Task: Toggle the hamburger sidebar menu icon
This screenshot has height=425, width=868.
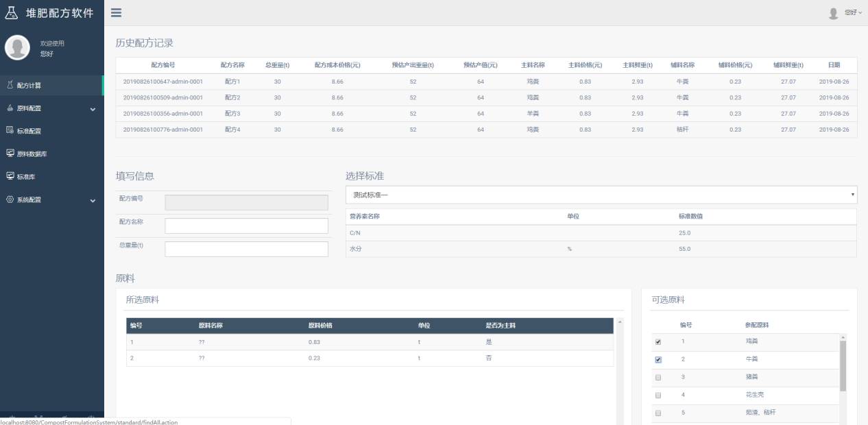Action: (116, 12)
